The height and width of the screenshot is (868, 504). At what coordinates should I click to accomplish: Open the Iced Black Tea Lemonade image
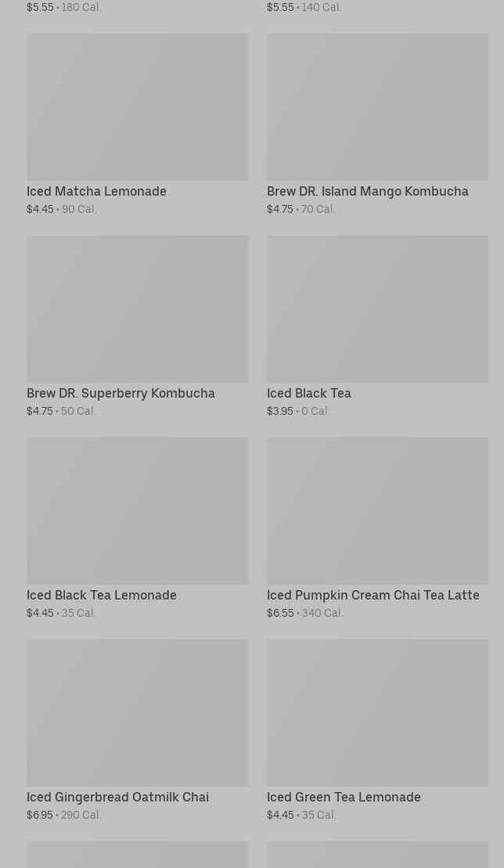pos(137,511)
